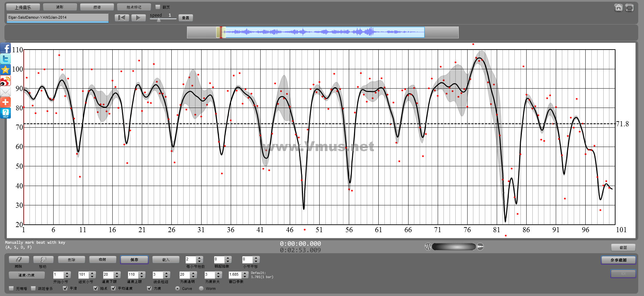644x296 pixels.
Task: Click the home icon at top right
Action: pyautogui.click(x=618, y=7)
